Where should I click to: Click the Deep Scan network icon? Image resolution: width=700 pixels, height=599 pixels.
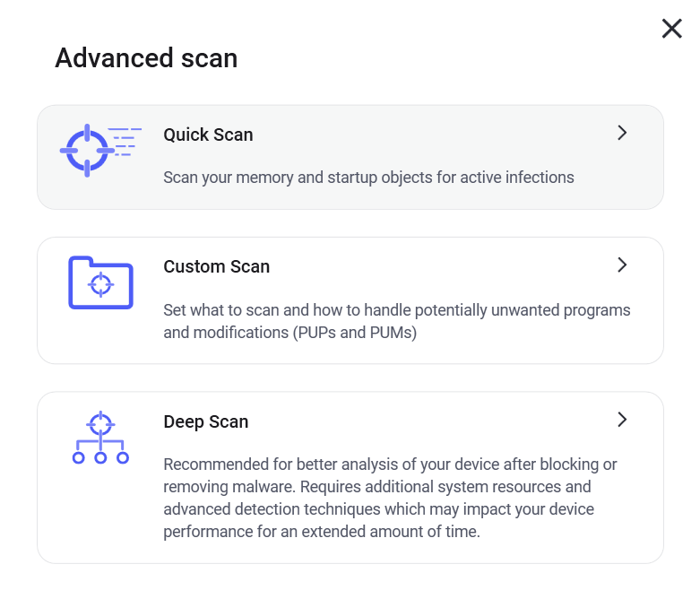point(101,438)
